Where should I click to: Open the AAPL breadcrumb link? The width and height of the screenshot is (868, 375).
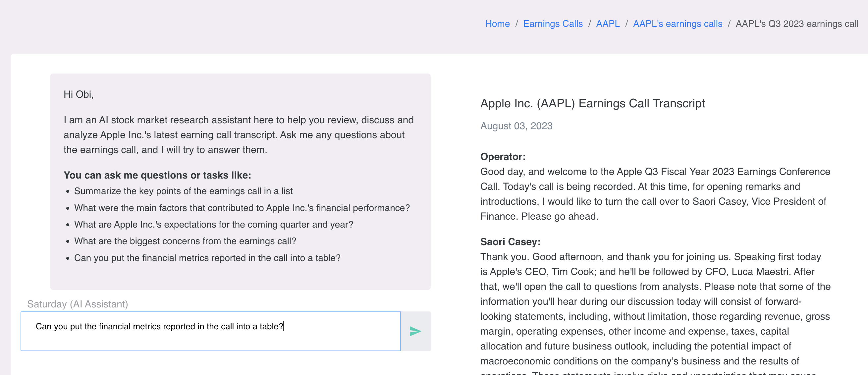coord(608,24)
